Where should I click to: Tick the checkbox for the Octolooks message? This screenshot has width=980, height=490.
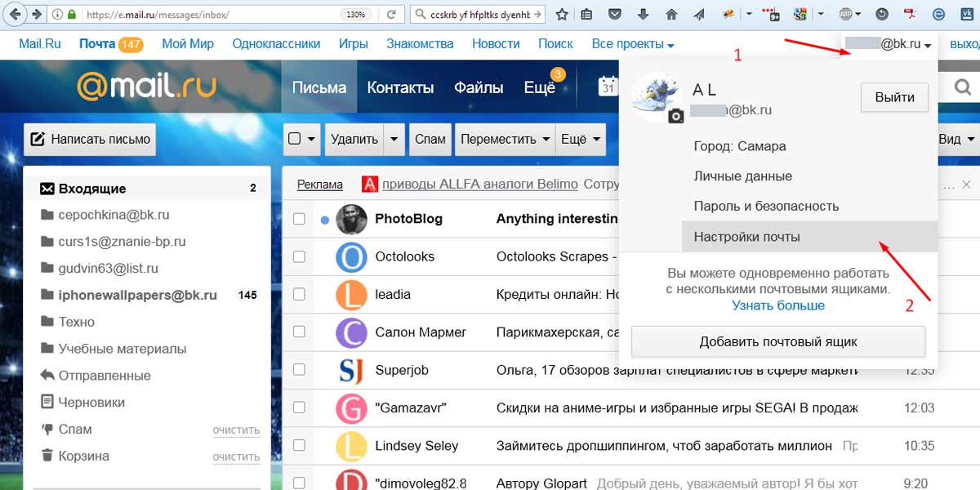pos(299,256)
